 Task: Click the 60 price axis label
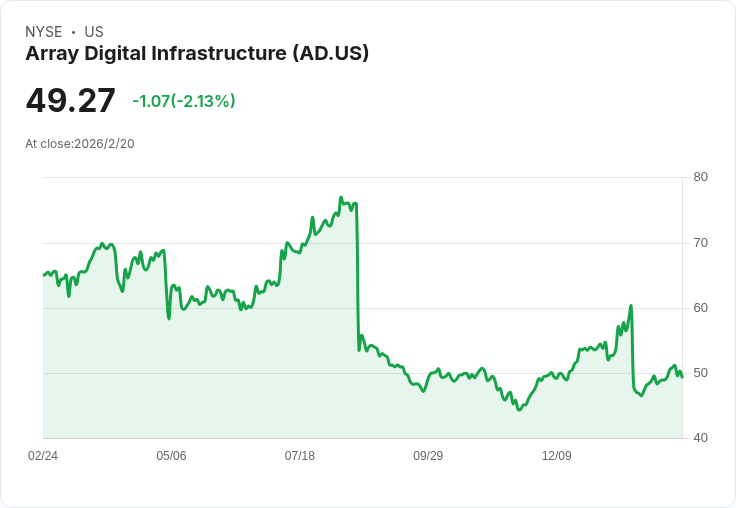[x=700, y=308]
